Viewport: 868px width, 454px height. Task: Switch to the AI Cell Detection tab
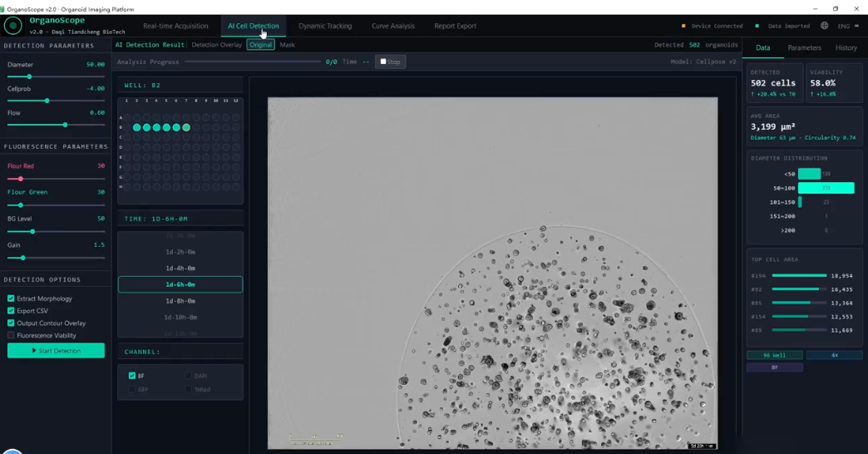[254, 26]
